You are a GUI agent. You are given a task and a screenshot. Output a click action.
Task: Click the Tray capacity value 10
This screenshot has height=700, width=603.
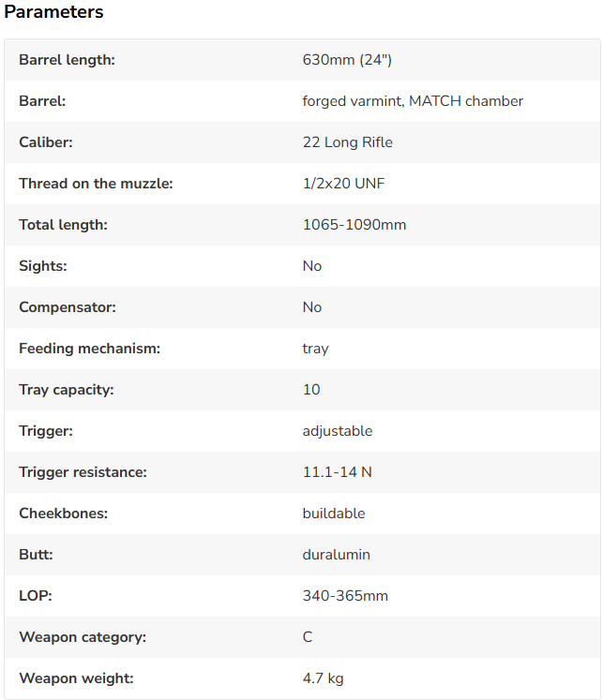point(311,390)
